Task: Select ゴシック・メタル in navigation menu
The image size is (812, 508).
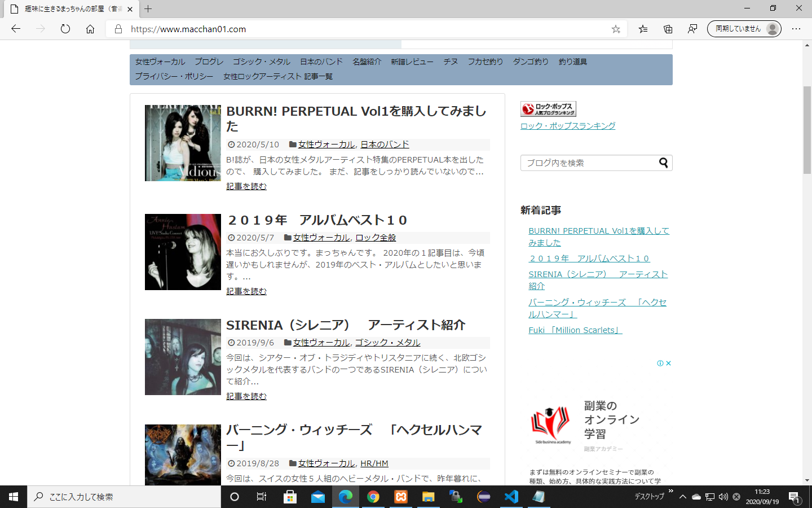Action: coord(261,62)
